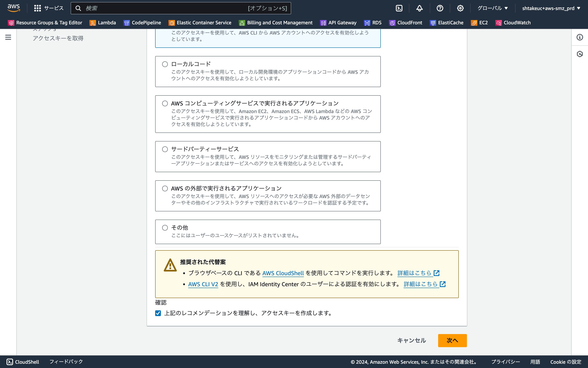Click the アクセスキーを取得 step text
588x368 pixels.
[58, 38]
